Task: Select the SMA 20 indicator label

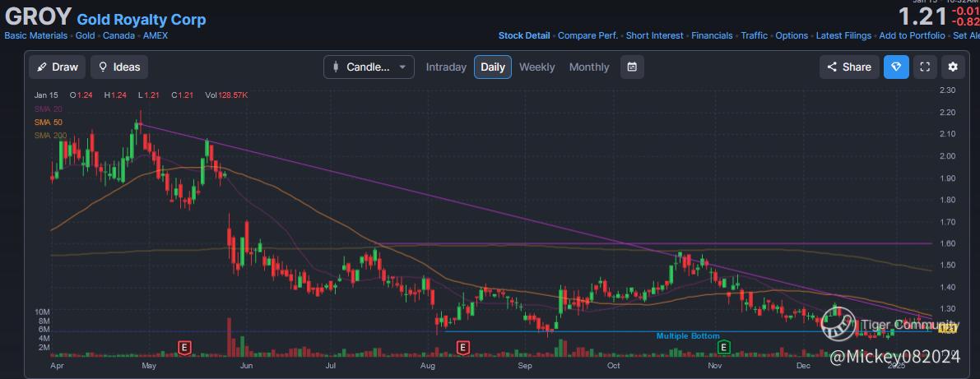Action: [x=48, y=109]
